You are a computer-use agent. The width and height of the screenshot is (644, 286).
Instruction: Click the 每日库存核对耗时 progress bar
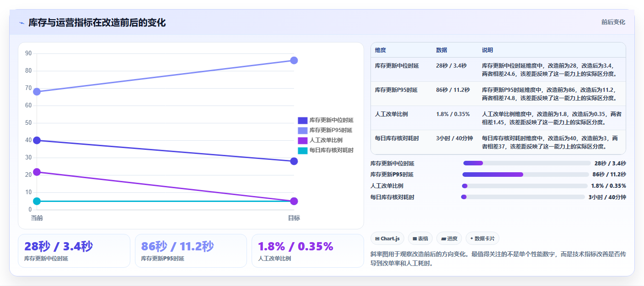click(523, 197)
